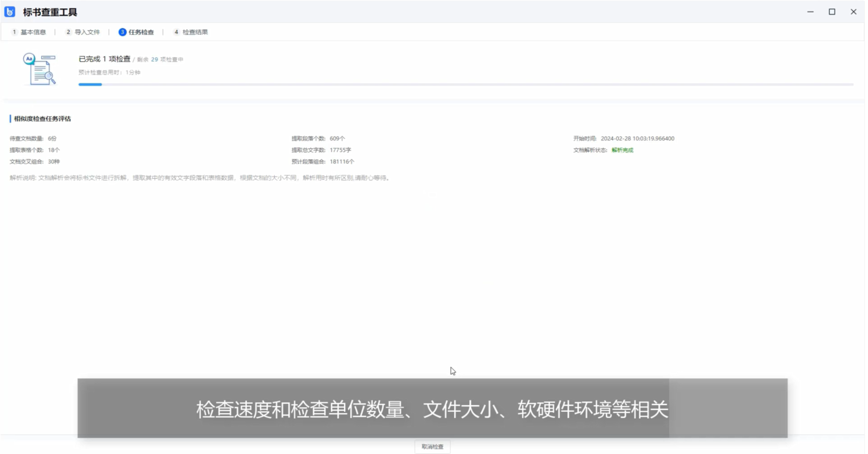Click 提取表格个数 18个 value

(54, 150)
